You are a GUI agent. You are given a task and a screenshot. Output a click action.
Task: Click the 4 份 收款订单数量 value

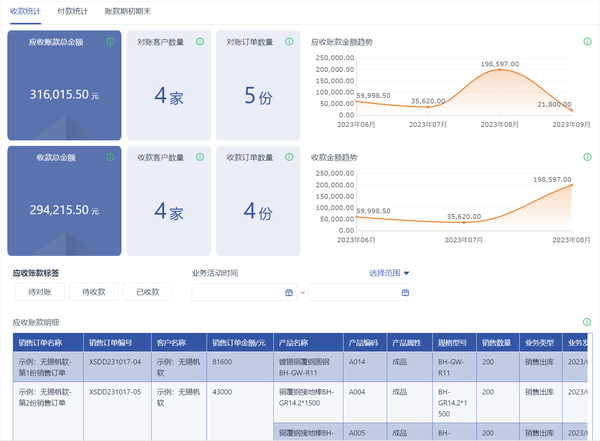coord(258,211)
